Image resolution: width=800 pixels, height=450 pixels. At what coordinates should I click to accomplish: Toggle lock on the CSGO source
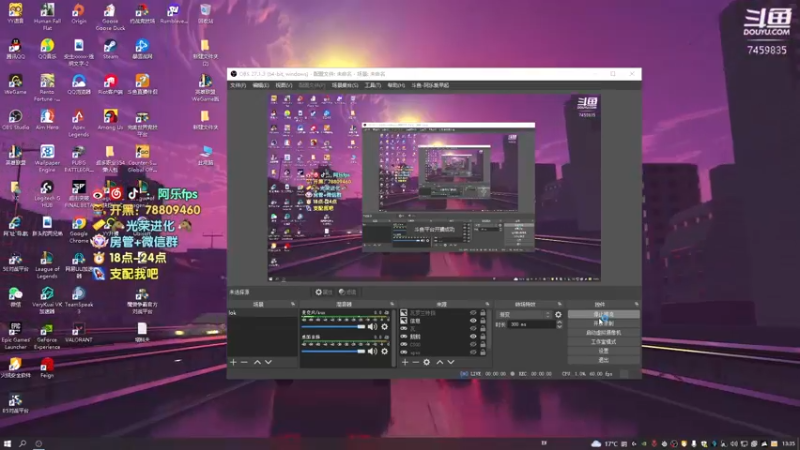pos(483,344)
